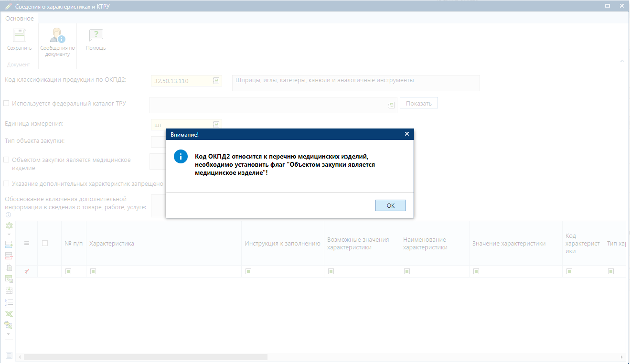630x364 pixels.
Task: Open the federal catalog ТРУ lookup button
Action: pyautogui.click(x=392, y=105)
